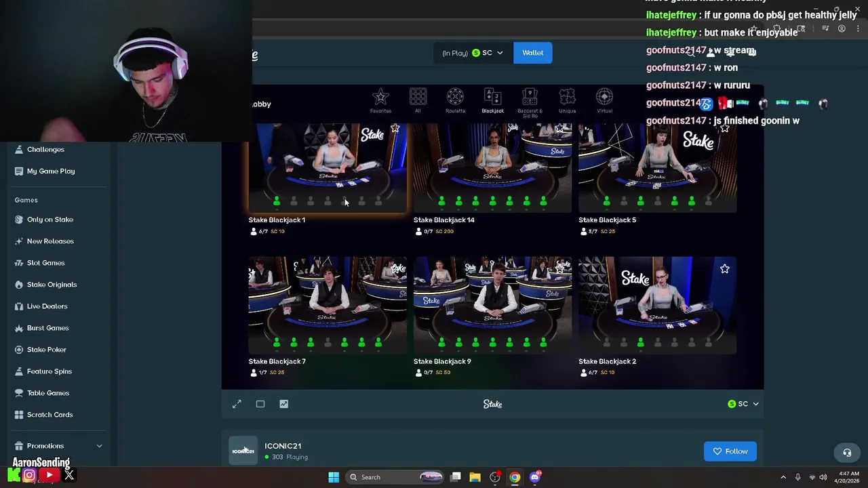
Task: Open the Unique games category
Action: (x=567, y=100)
